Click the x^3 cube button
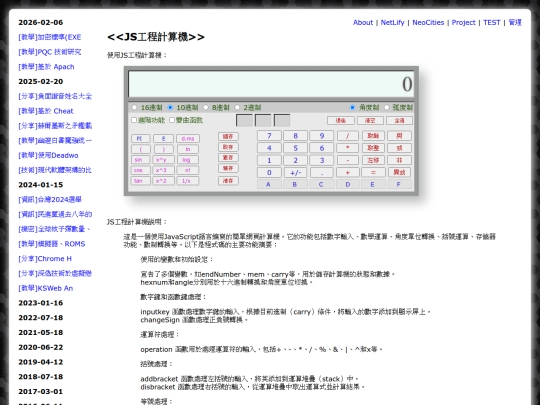 click(164, 170)
